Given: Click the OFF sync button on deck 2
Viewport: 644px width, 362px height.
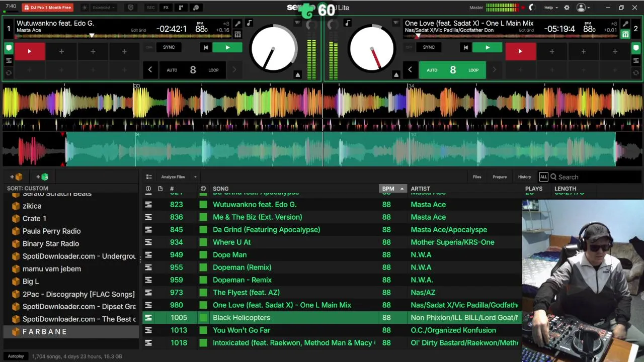Looking at the screenshot, I should click(409, 47).
